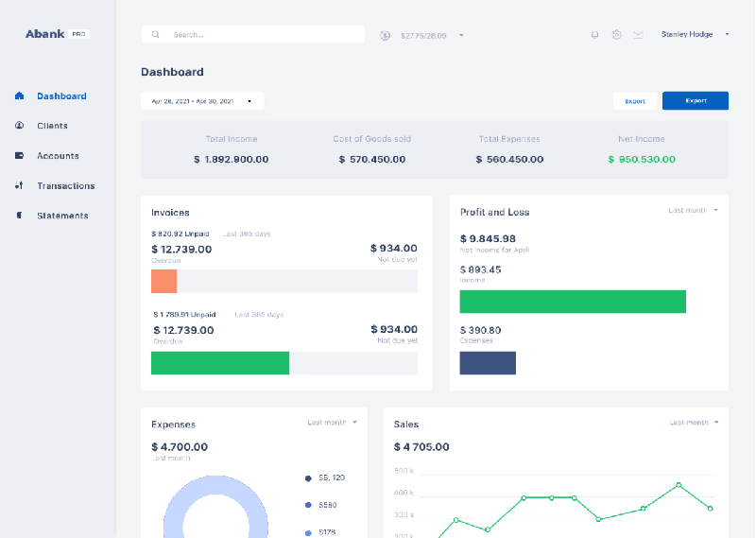Screen dimensions: 756x538
Task: Click the Accounts wallet icon in the sidebar
Action: (x=19, y=155)
